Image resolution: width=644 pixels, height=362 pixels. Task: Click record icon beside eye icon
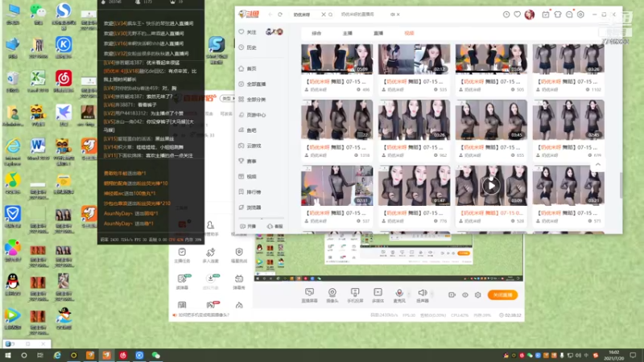click(452, 295)
